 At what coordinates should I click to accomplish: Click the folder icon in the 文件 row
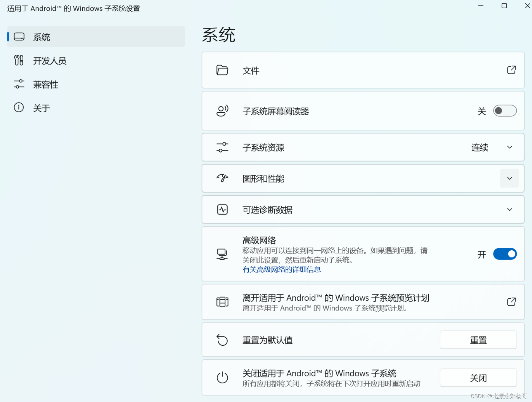coord(222,70)
